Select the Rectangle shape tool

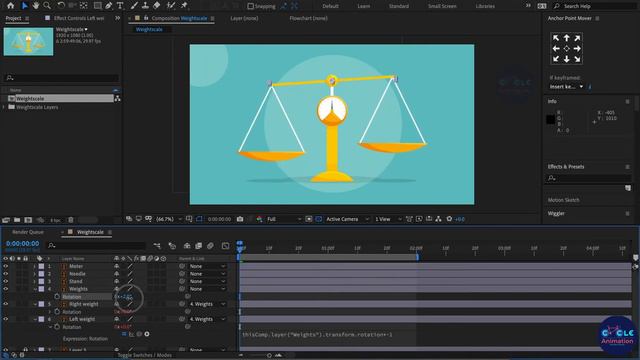(98, 6)
